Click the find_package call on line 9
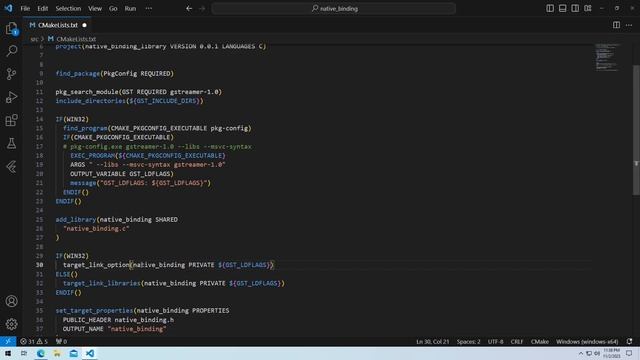The width and height of the screenshot is (640, 360). click(x=78, y=73)
